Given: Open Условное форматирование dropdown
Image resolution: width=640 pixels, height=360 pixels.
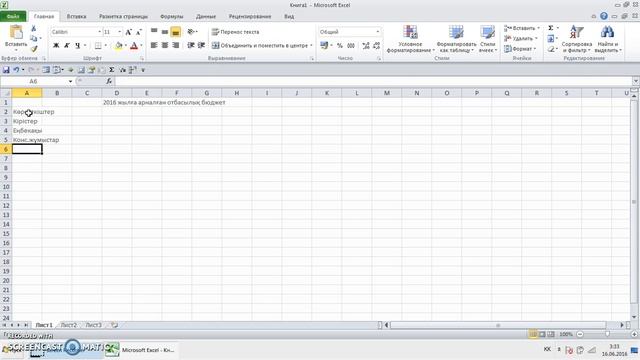Looking at the screenshot, I should pyautogui.click(x=410, y=39).
